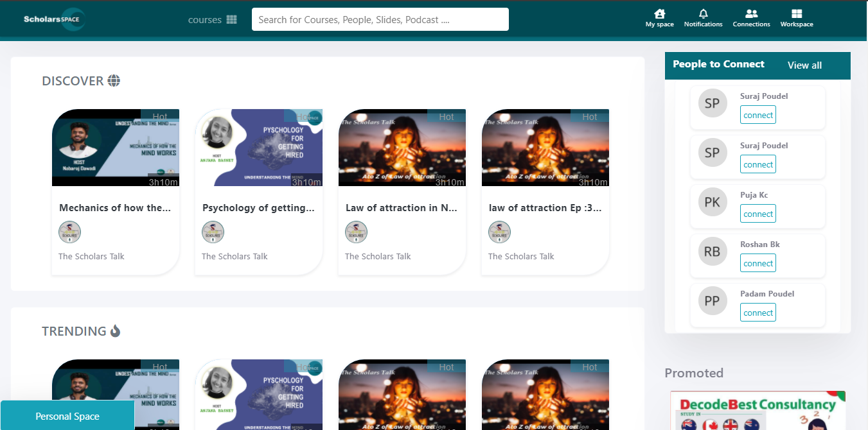Connect with Puja Kc

point(758,214)
